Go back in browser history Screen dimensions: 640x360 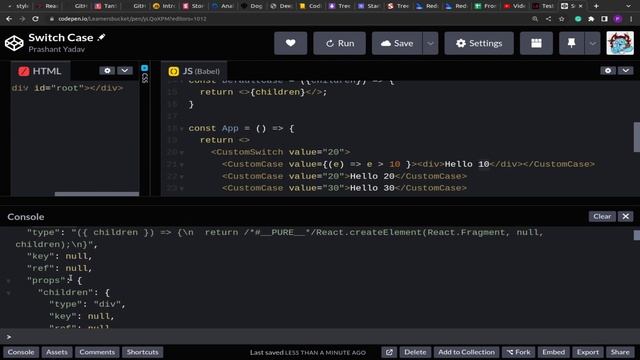(9, 19)
